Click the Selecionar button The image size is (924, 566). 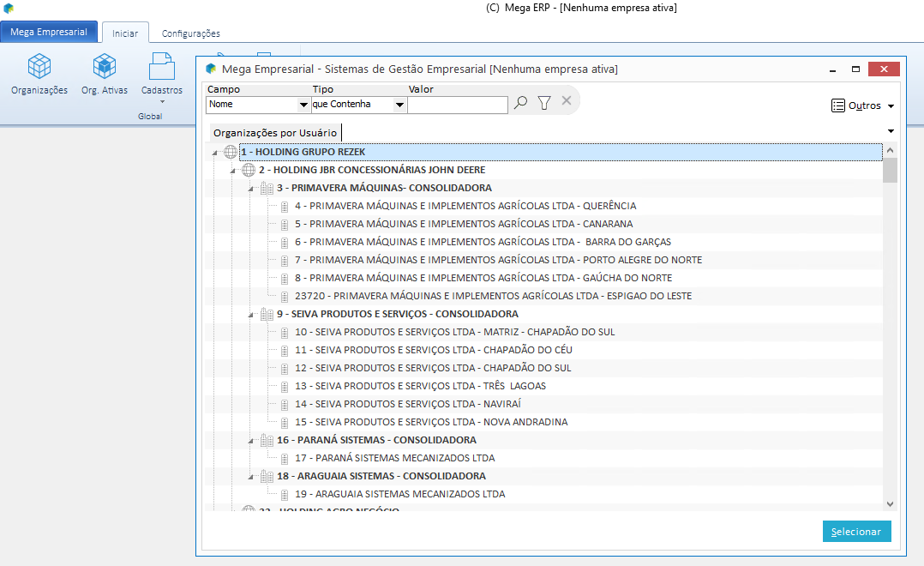click(x=857, y=531)
